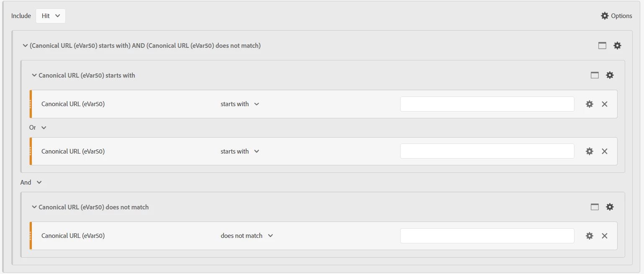644x274 pixels.
Task: Toggle the outer container's window icon
Action: (602, 45)
